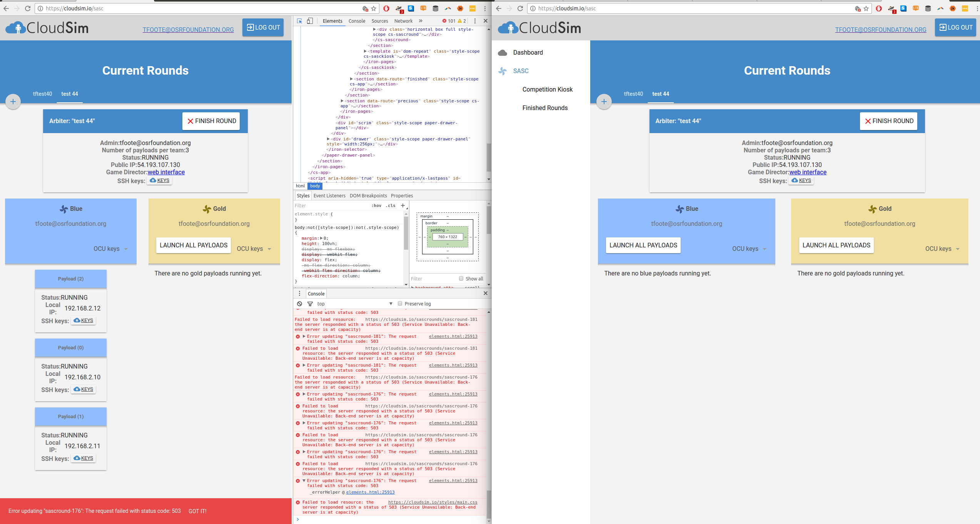This screenshot has height=524, width=980.
Task: Click back arrow in left browser window
Action: (x=6, y=8)
